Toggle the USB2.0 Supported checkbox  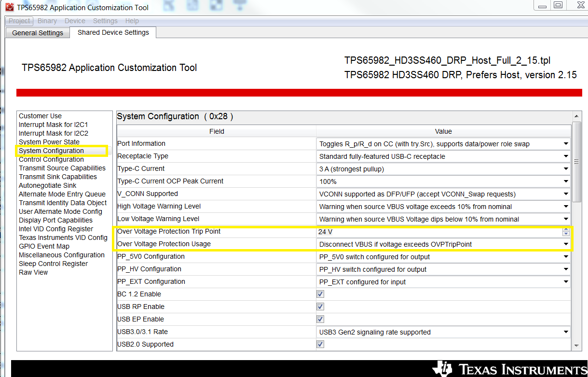click(x=320, y=344)
